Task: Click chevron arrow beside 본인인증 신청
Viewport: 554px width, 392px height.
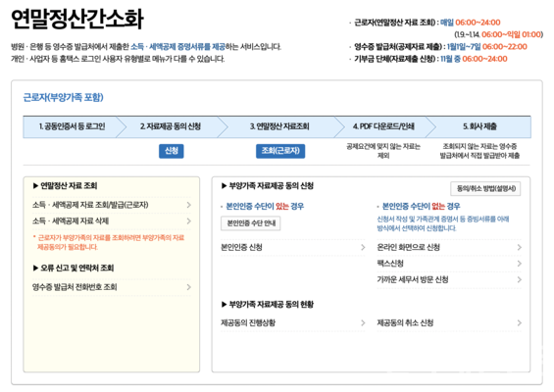Action: pos(363,247)
